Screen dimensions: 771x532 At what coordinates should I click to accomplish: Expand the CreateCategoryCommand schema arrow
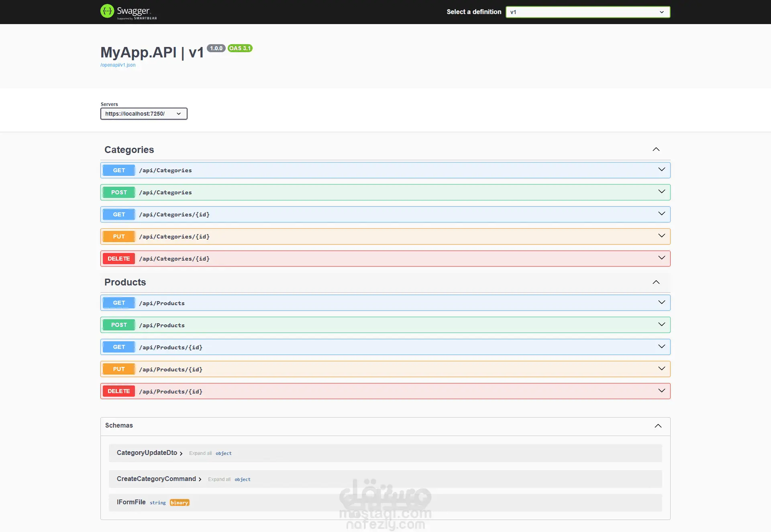(200, 479)
